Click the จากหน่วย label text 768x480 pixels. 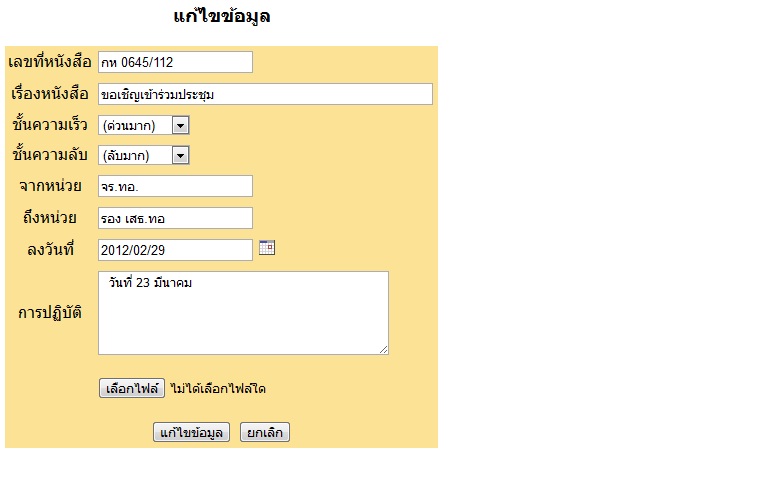coord(50,186)
